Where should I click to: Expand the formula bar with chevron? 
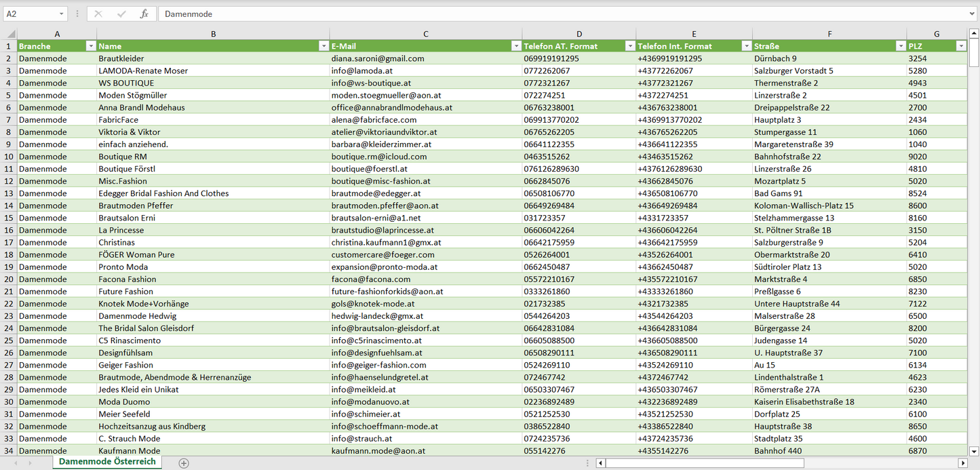pos(973,14)
